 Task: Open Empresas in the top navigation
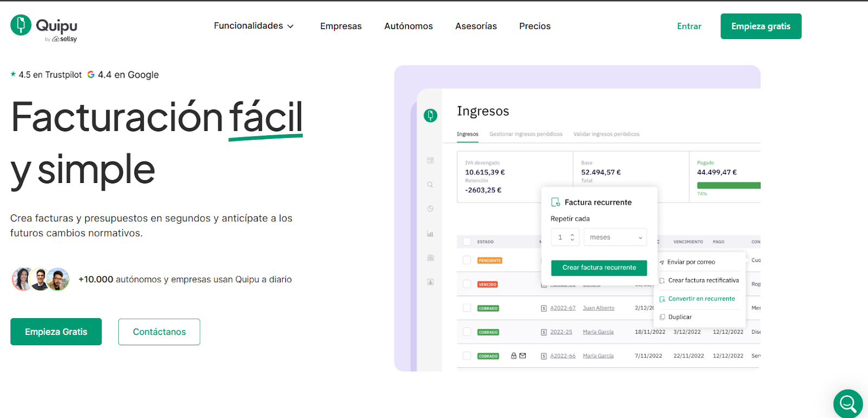341,26
